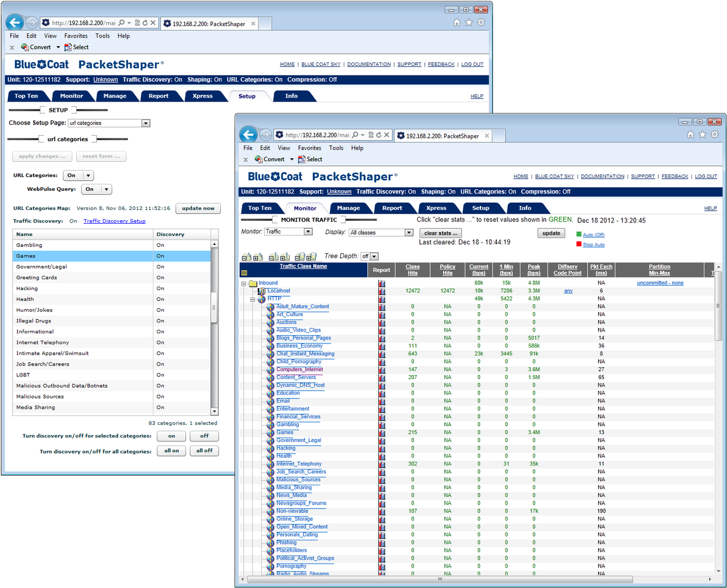Click the all off discovery button

204,451
